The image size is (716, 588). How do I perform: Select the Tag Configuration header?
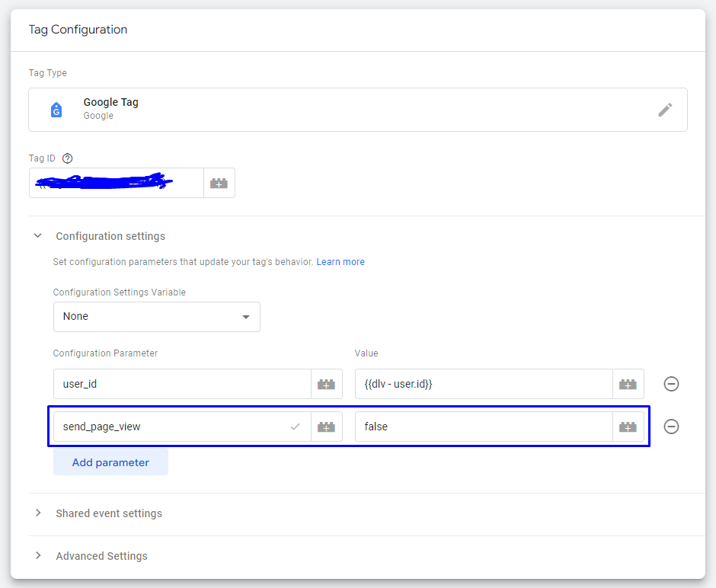pos(78,30)
